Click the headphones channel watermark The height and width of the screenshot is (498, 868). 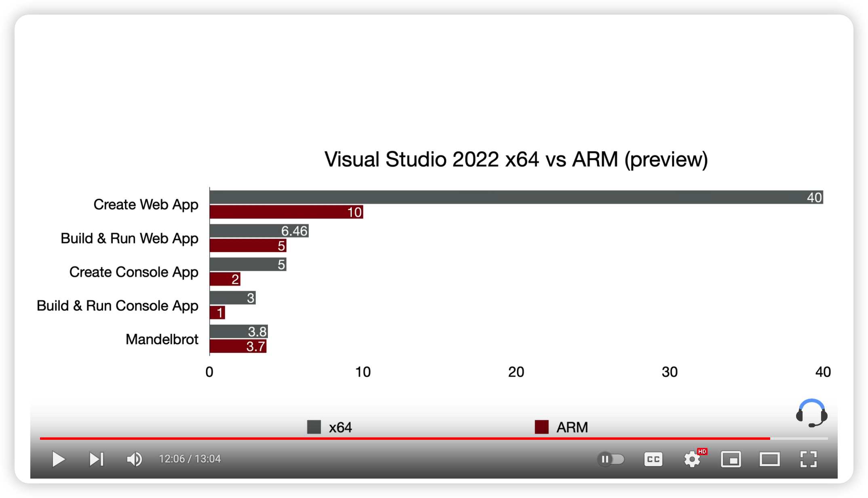point(811,413)
